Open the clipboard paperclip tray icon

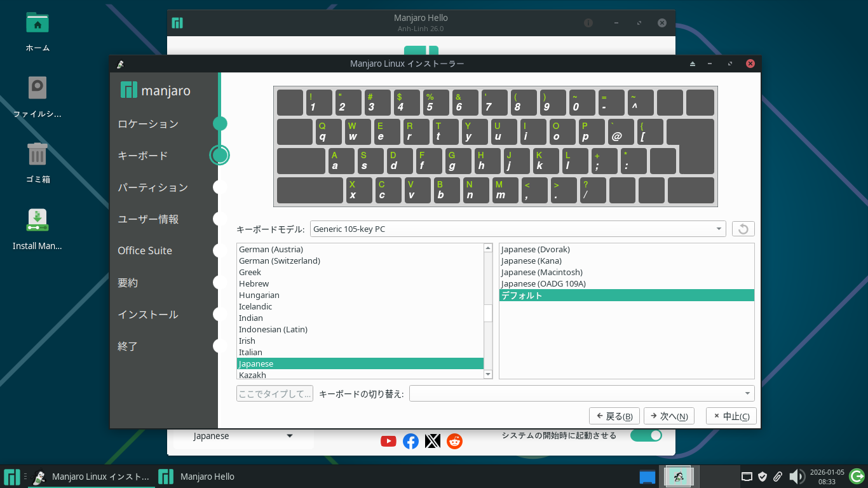pos(777,477)
